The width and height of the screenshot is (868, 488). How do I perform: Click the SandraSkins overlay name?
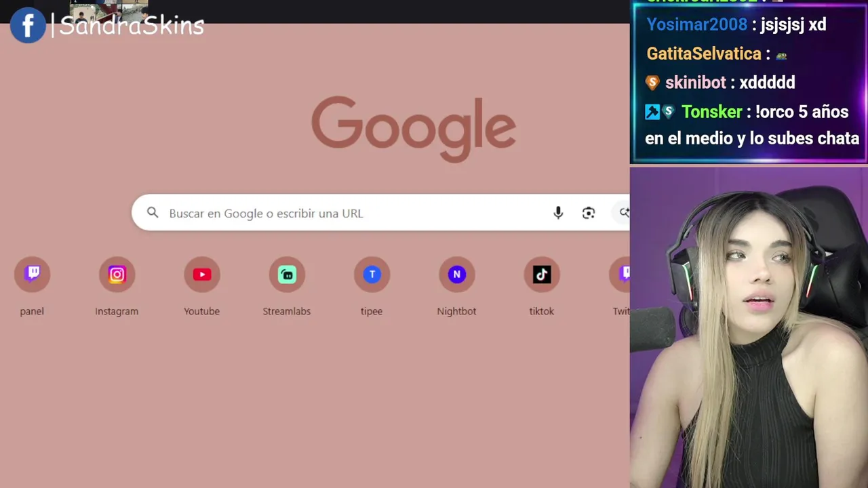[132, 26]
